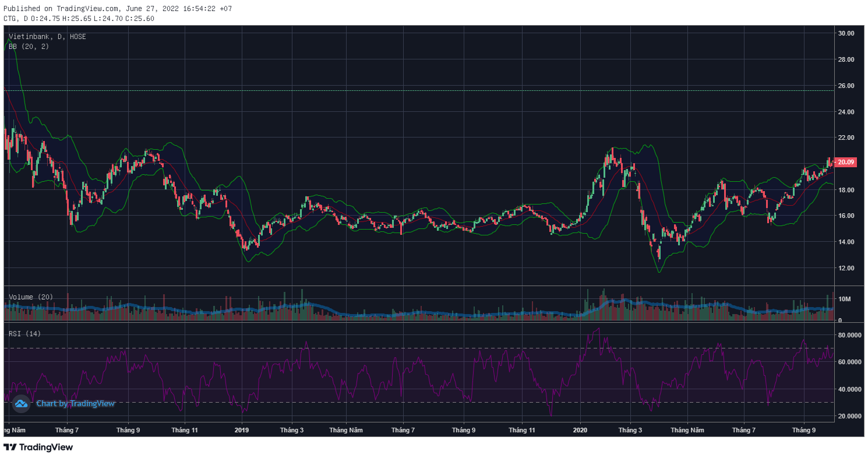The width and height of the screenshot is (868, 458).
Task: Click 'Tháng Năm' label after 2020
Action: point(687,430)
